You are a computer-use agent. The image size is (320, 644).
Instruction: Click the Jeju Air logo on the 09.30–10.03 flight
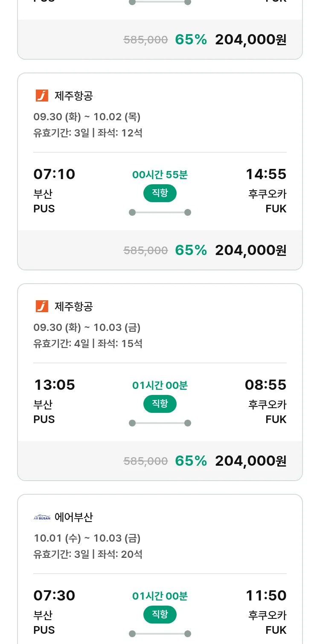tap(42, 307)
